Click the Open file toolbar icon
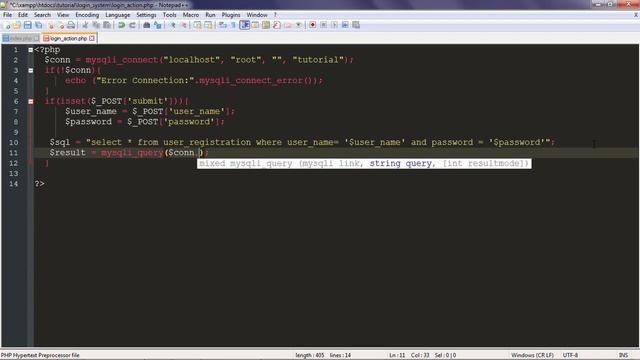 pyautogui.click(x=17, y=25)
